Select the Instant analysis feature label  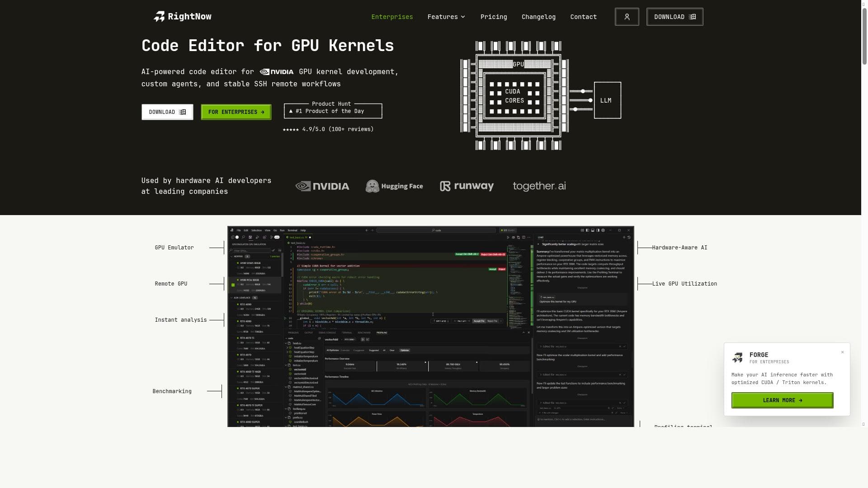tap(180, 320)
